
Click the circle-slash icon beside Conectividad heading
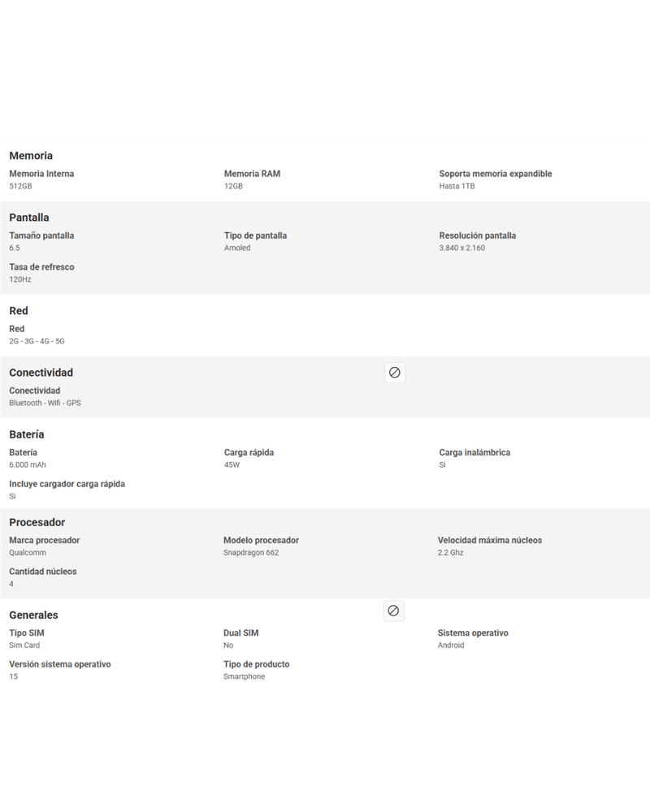(394, 373)
